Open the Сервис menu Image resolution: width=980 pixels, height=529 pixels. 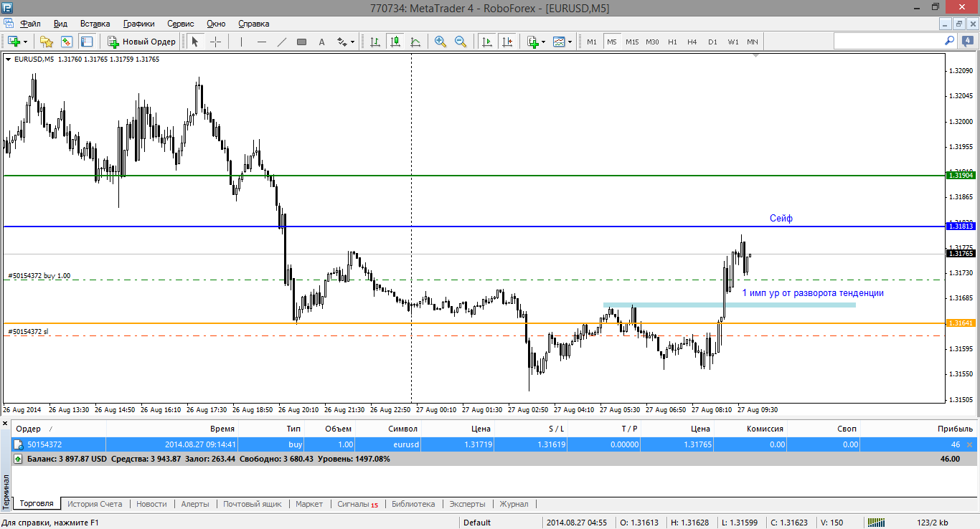181,24
